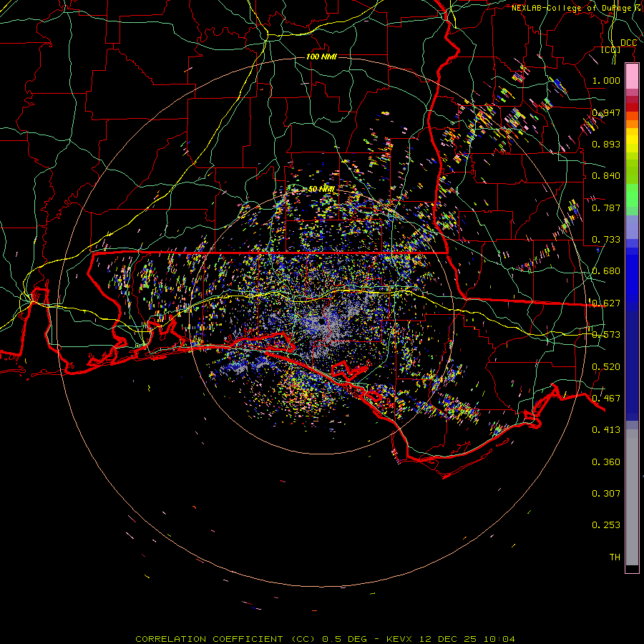Click the 0.520 legend value
This screenshot has width=644, height=644.
pos(606,367)
